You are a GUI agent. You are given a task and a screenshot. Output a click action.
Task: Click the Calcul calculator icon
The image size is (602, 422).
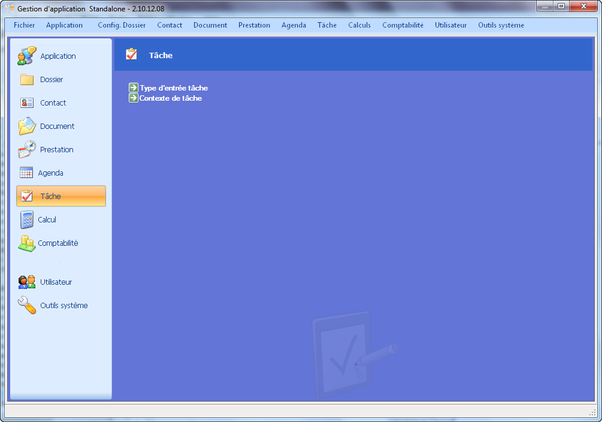pyautogui.click(x=27, y=219)
